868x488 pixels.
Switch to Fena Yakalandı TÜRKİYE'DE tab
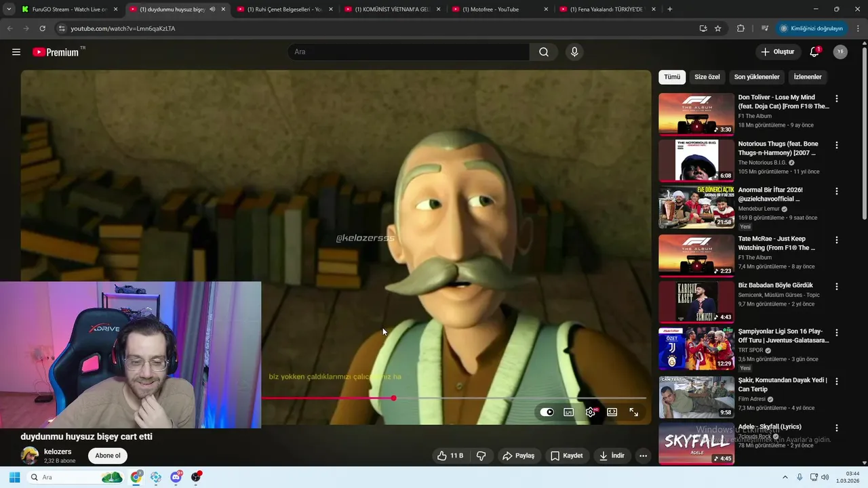[x=608, y=9]
